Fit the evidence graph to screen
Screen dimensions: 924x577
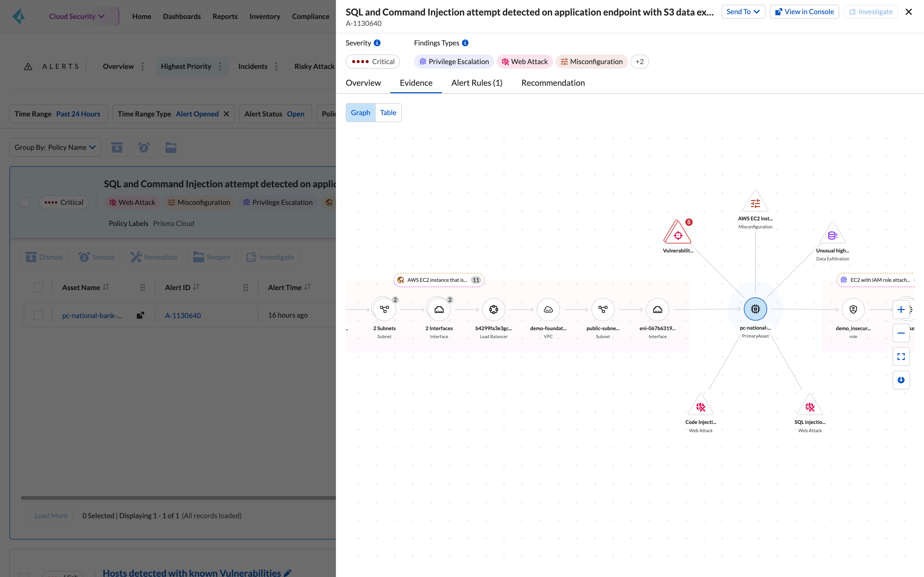(902, 356)
